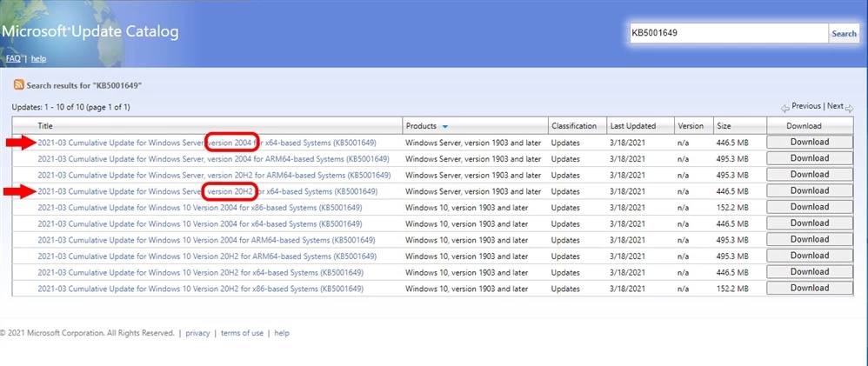Click Updates classification in Server 20H2 ARM64 row
The image size is (868, 366).
point(565,175)
